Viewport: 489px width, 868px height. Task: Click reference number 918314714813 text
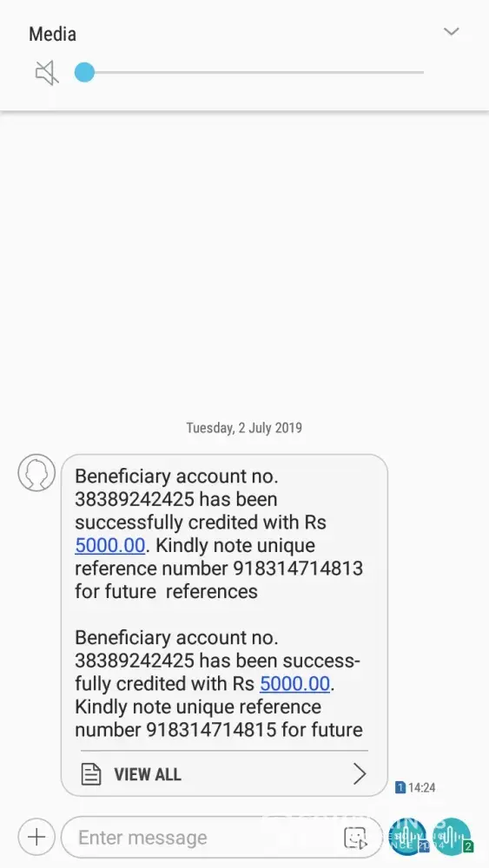click(298, 569)
